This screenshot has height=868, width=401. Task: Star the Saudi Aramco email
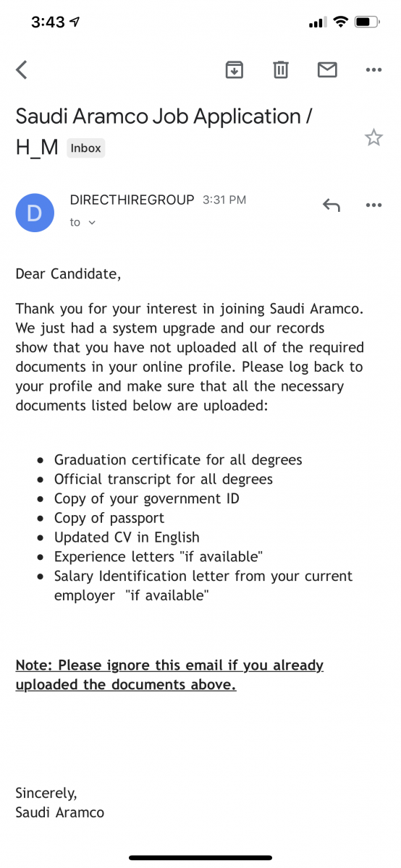click(x=373, y=137)
